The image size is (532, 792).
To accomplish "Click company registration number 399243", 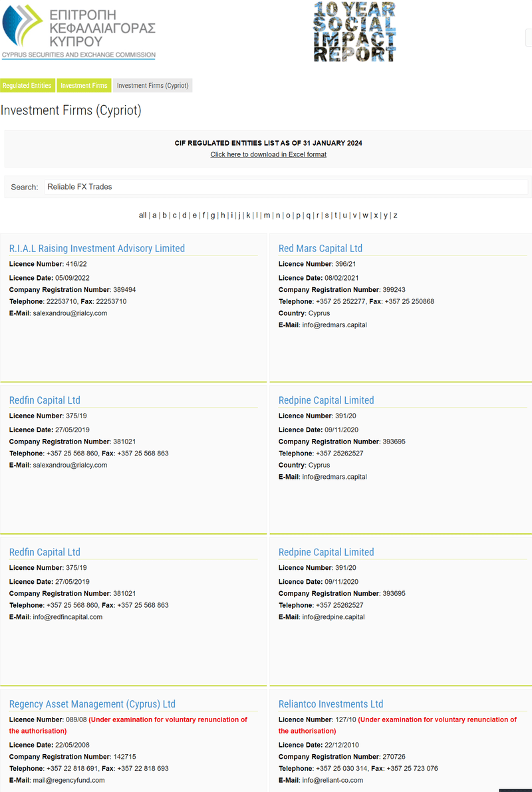I will (394, 290).
